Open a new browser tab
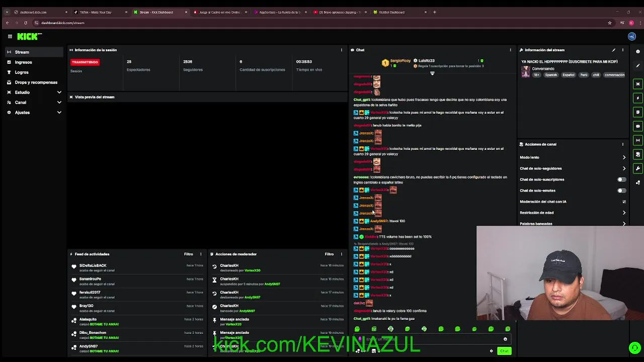Viewport: 644px width, 362px height. coord(435,12)
